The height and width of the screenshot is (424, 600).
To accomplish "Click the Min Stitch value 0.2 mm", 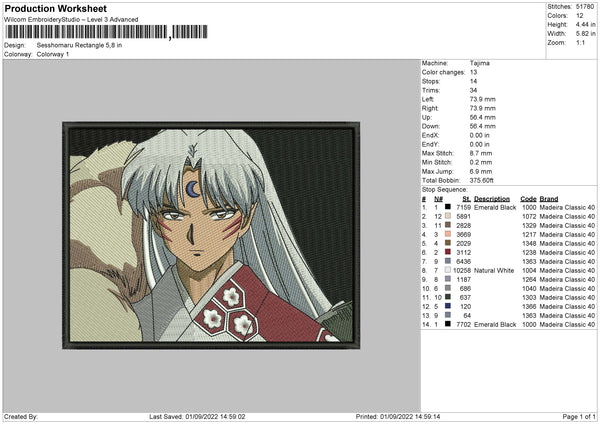I will (481, 162).
